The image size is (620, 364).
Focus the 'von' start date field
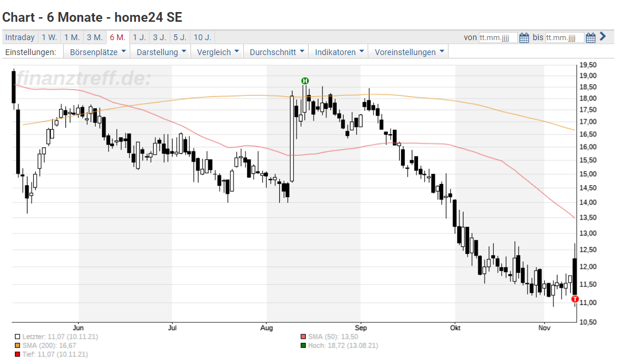[x=498, y=37]
